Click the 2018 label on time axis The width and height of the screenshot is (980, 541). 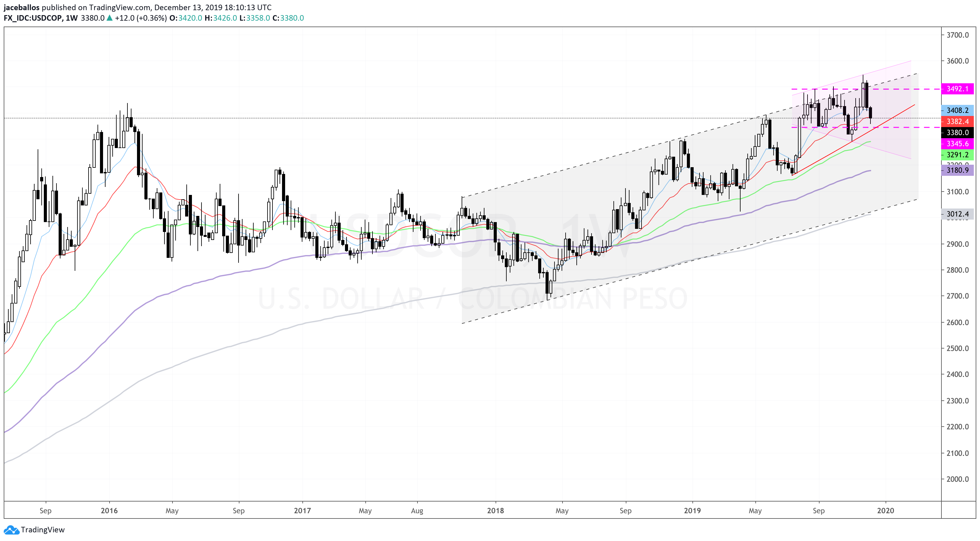[495, 510]
